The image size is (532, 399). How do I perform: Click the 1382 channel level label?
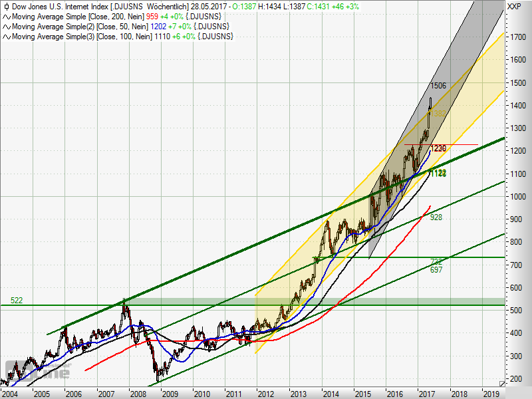click(x=438, y=114)
